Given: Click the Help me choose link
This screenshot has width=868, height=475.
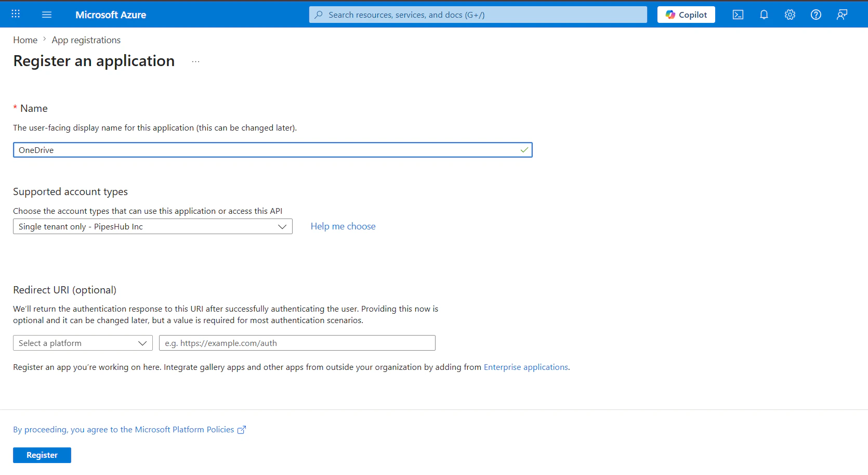Looking at the screenshot, I should pos(343,226).
